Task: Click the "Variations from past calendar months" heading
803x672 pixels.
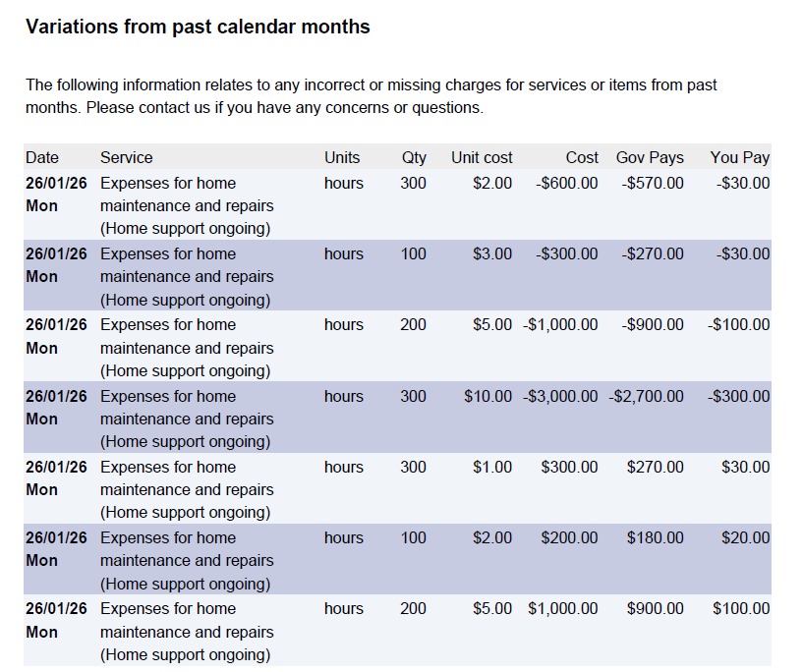Action: click(198, 27)
